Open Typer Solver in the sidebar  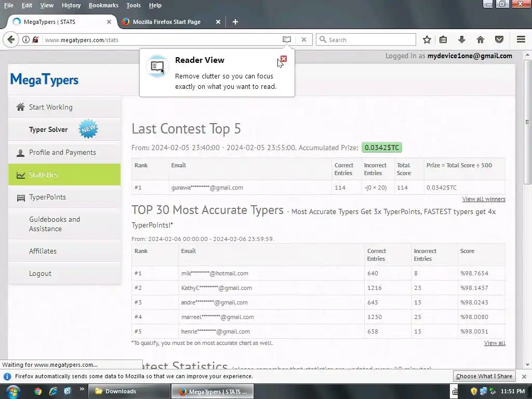pyautogui.click(x=64, y=129)
